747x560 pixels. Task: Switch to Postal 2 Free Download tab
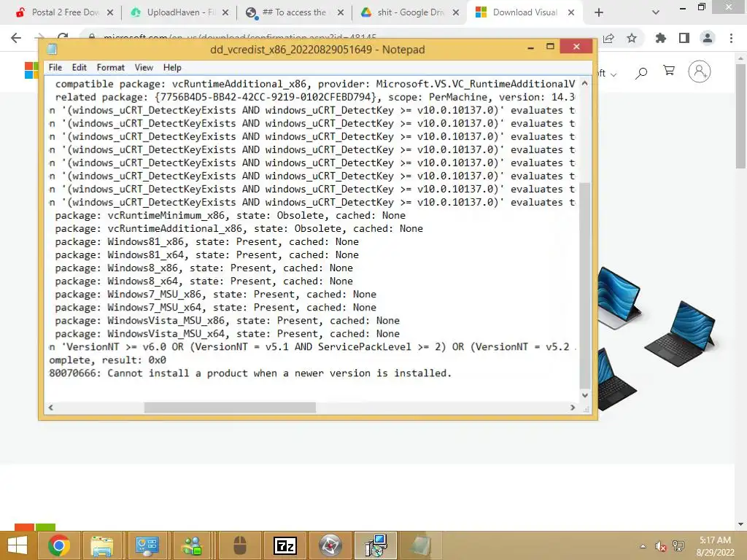click(64, 12)
